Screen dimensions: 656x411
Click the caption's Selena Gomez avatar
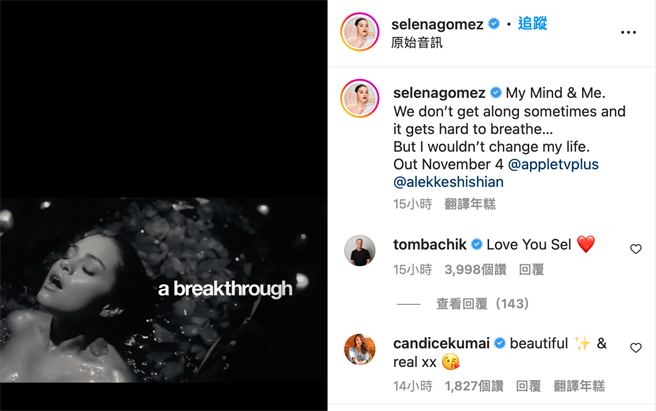(x=360, y=98)
